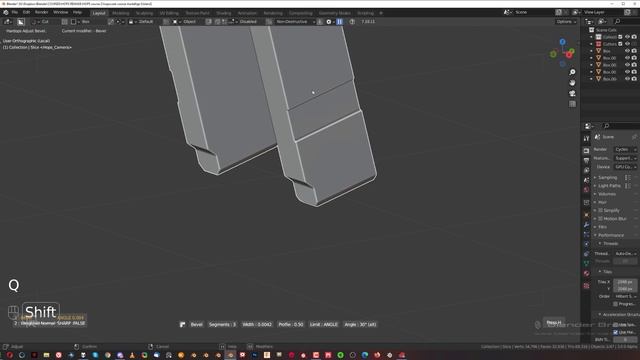The height and width of the screenshot is (360, 640).
Task: Switch perspective/orthographic with the grid gizmo
Action: 572,104
